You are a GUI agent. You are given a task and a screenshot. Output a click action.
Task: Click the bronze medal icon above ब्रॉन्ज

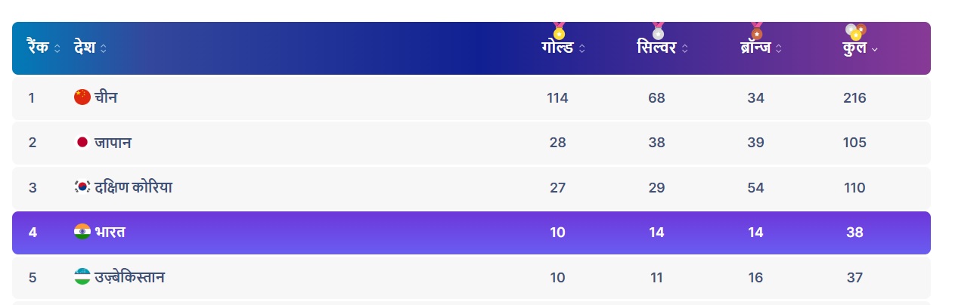coord(757,30)
